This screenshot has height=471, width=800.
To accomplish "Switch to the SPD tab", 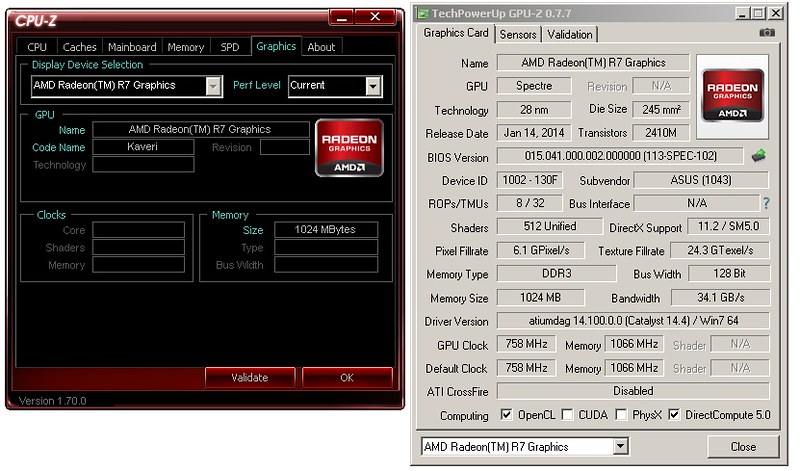I will (x=230, y=47).
